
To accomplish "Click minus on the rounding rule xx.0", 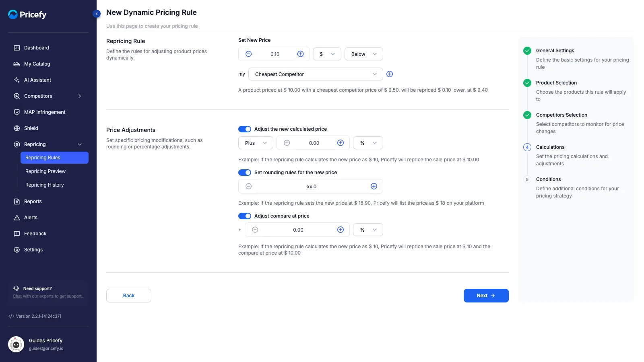I will (249, 186).
